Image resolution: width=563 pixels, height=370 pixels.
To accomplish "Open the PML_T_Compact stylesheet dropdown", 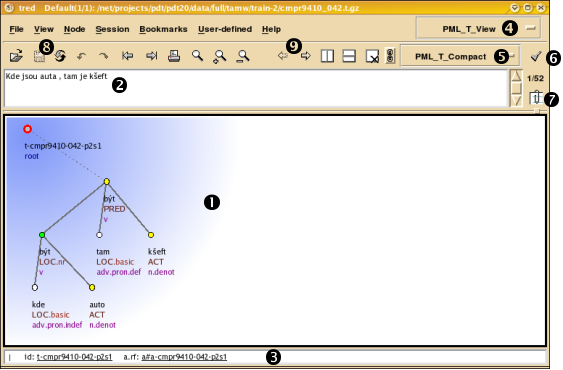I will [x=460, y=56].
